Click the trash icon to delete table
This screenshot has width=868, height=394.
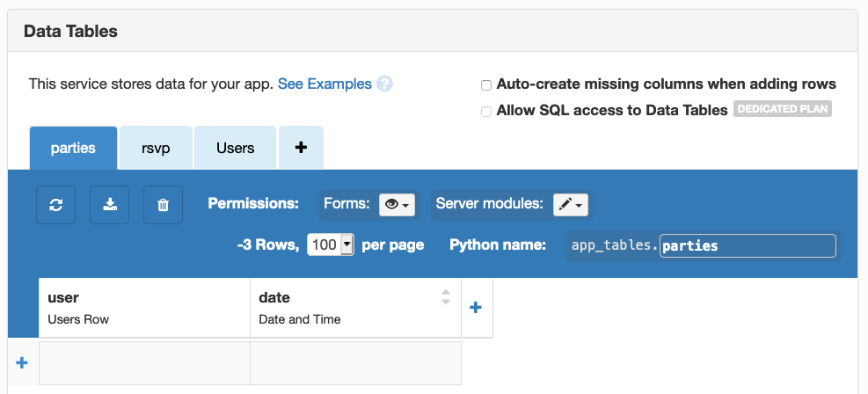pos(163,204)
